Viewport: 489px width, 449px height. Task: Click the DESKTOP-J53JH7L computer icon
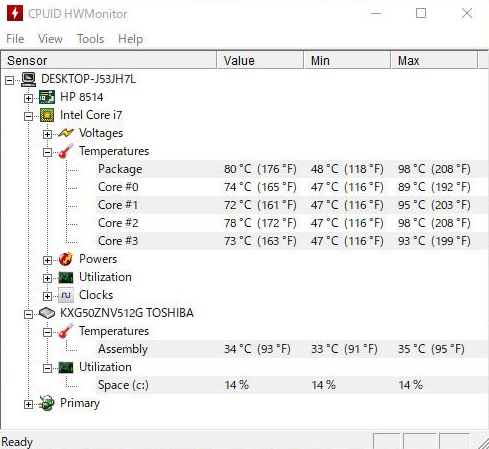coord(28,79)
